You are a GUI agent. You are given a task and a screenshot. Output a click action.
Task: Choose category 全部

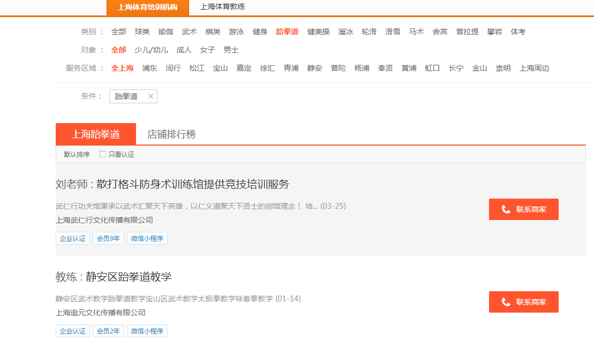click(118, 32)
